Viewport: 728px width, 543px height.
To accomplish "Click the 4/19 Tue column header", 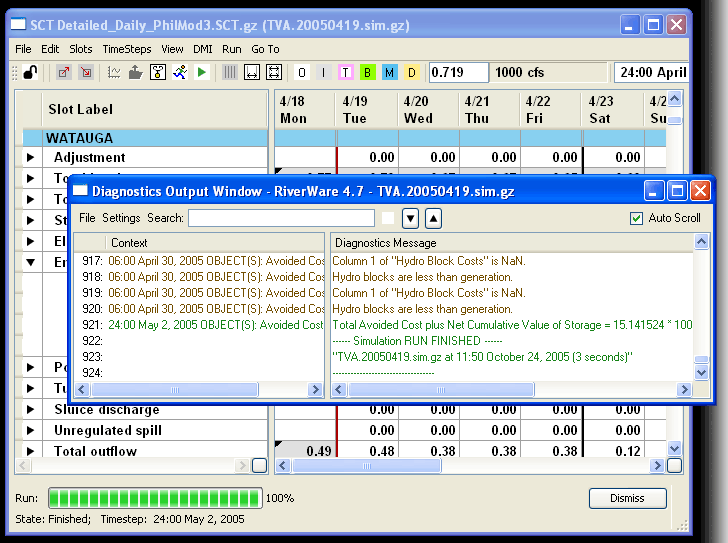I will pyautogui.click(x=366, y=110).
